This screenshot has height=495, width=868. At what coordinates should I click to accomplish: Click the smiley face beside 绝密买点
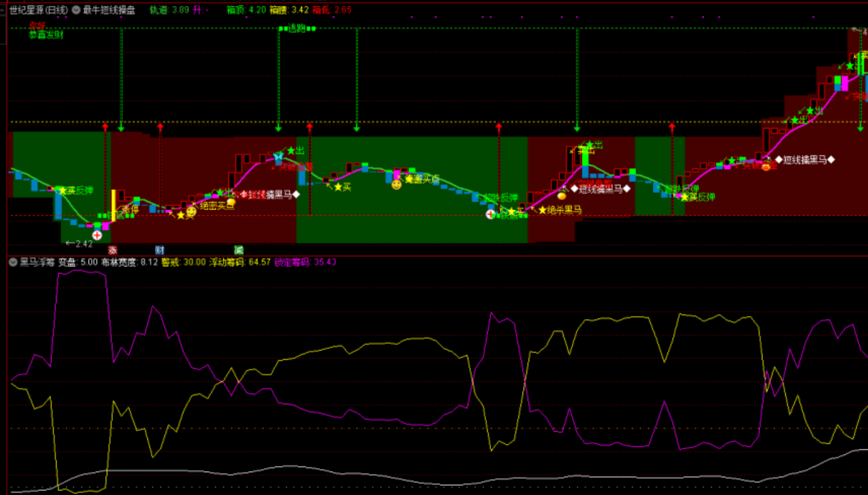tap(191, 212)
